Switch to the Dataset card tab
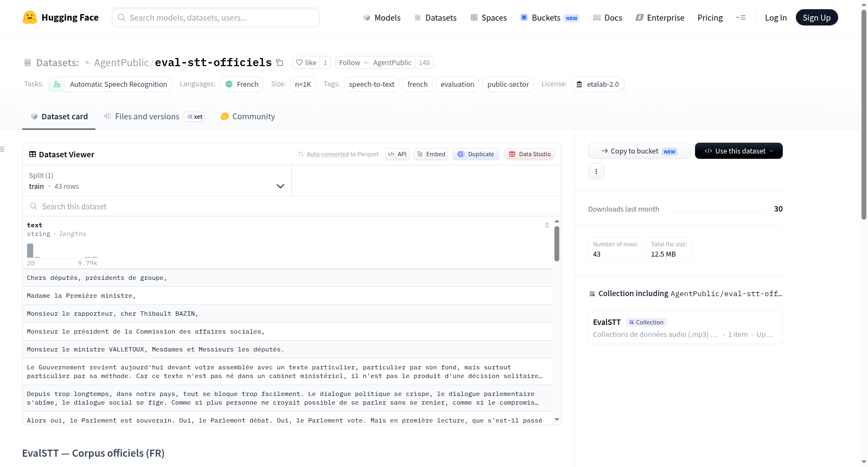The height and width of the screenshot is (467, 868). click(59, 116)
